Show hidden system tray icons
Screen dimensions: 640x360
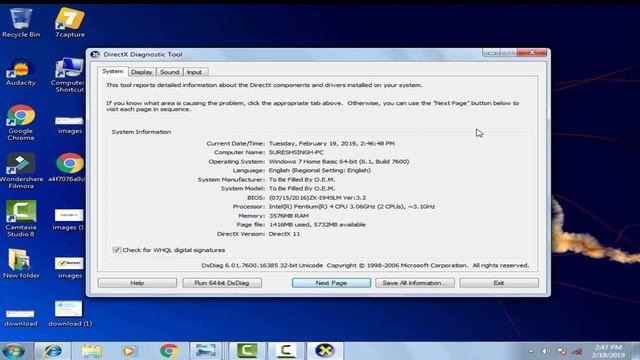(x=531, y=351)
